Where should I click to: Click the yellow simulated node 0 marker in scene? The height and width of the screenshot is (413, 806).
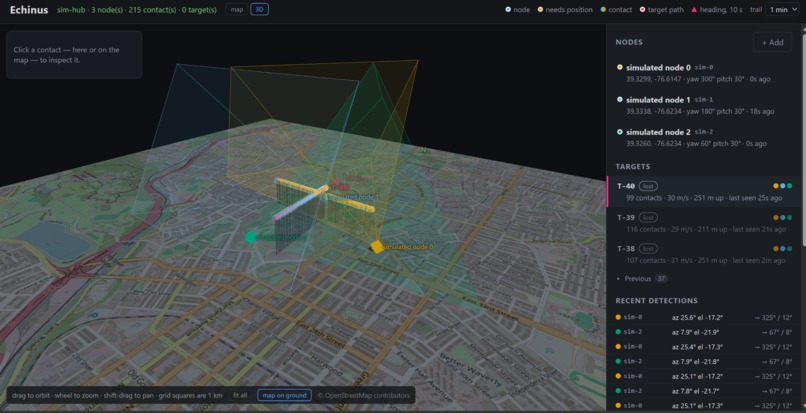(377, 247)
